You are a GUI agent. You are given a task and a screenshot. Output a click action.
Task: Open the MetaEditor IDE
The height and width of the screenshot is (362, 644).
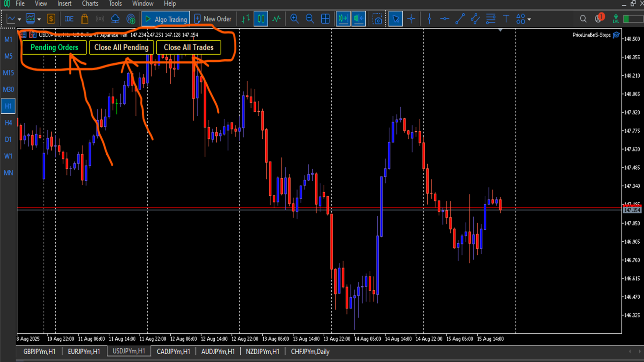pos(69,19)
